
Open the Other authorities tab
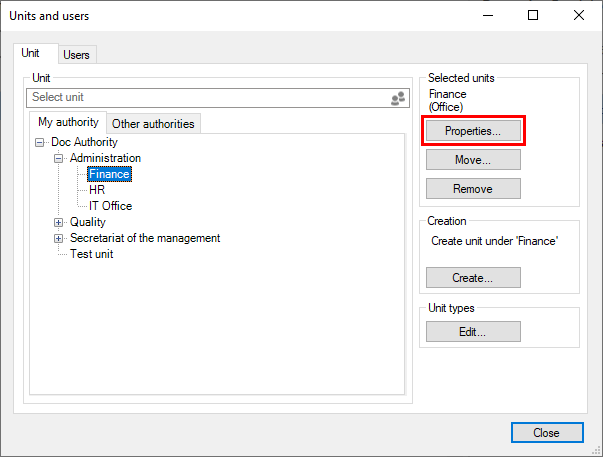tap(154, 124)
